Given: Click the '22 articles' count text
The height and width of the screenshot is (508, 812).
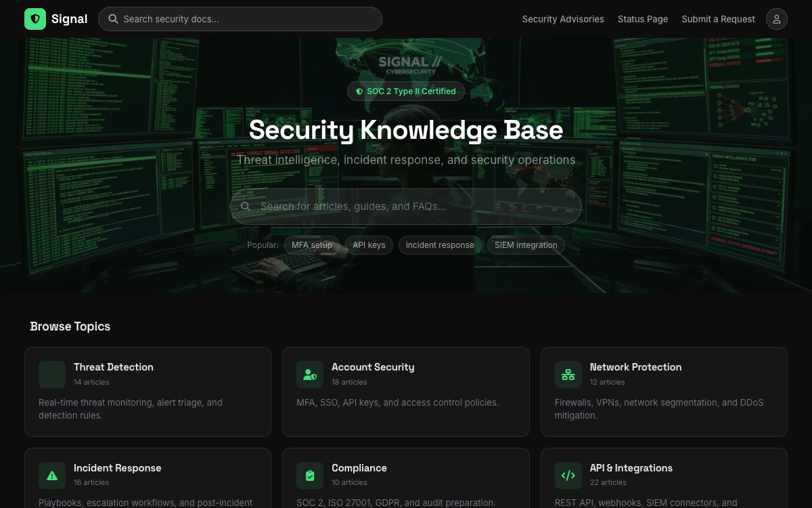Looking at the screenshot, I should pyautogui.click(x=608, y=483).
